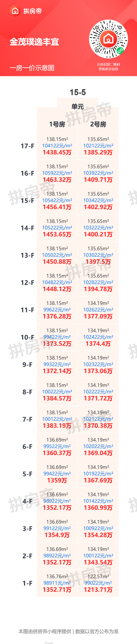This screenshot has height=644, width=137.
Task: Click the 1397.5万 price cell
Action: point(98,262)
